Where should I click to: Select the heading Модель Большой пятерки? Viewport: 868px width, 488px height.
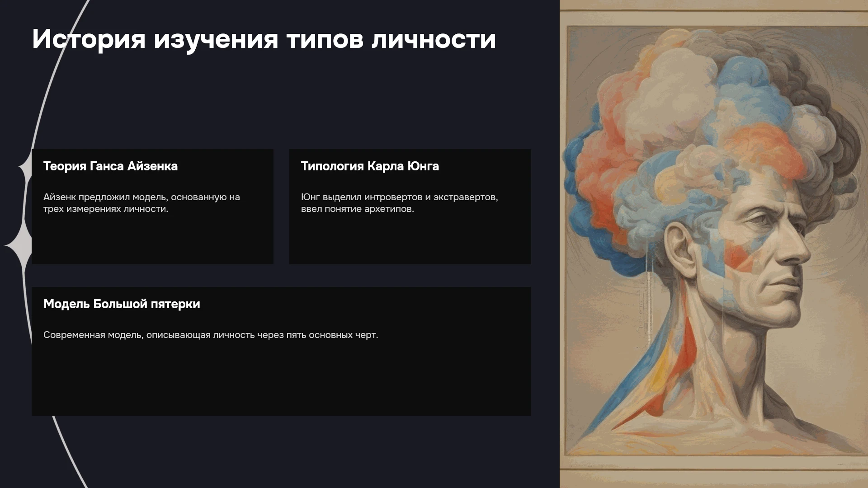click(122, 304)
